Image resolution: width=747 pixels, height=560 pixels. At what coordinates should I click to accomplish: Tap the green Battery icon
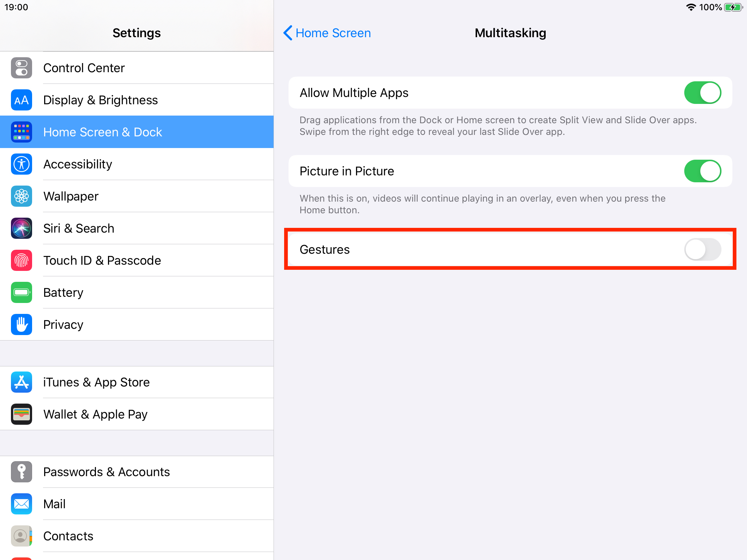pyautogui.click(x=22, y=292)
